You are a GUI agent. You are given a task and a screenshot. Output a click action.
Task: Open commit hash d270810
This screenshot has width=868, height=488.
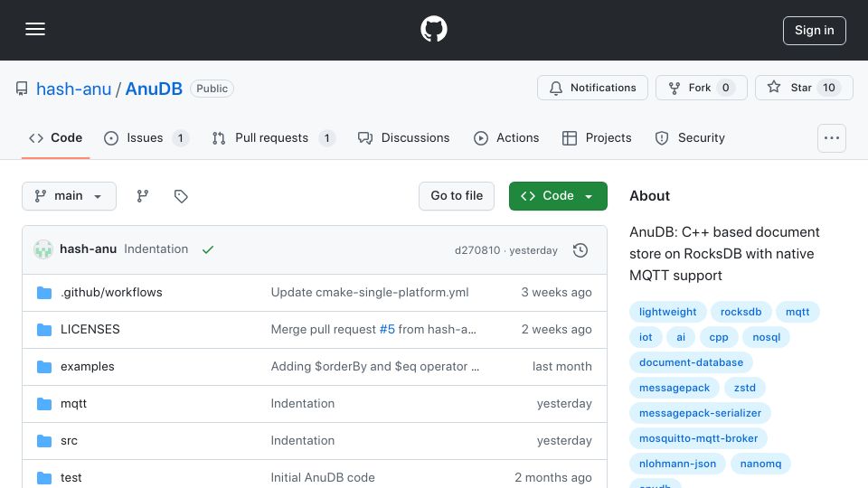tap(477, 250)
